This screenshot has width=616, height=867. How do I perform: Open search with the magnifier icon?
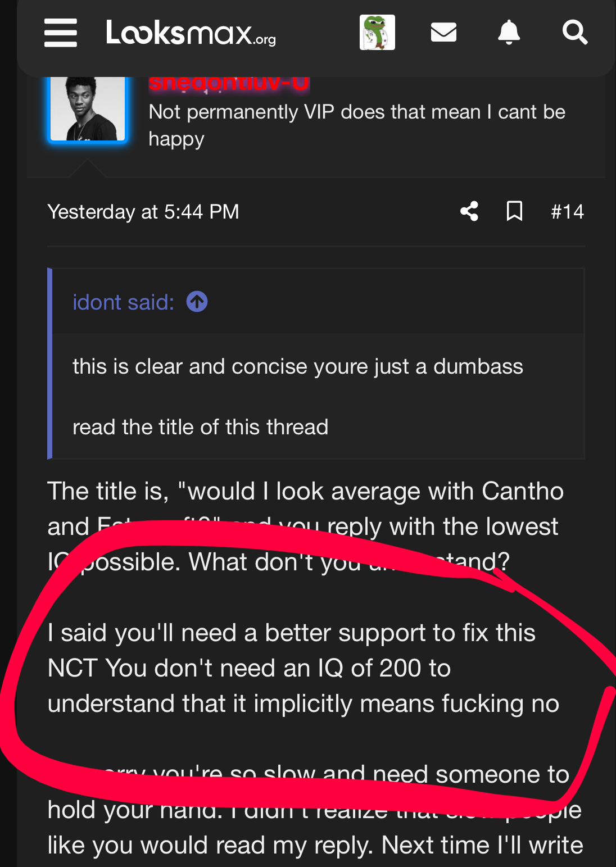(x=575, y=32)
